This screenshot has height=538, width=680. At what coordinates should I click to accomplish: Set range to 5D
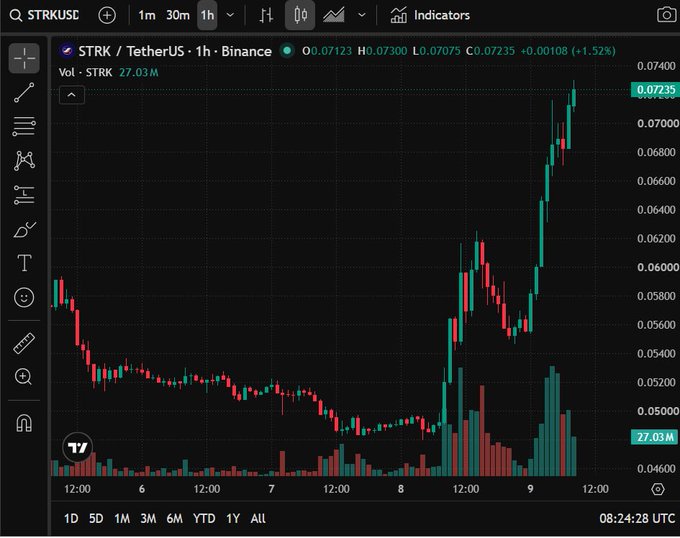click(96, 518)
